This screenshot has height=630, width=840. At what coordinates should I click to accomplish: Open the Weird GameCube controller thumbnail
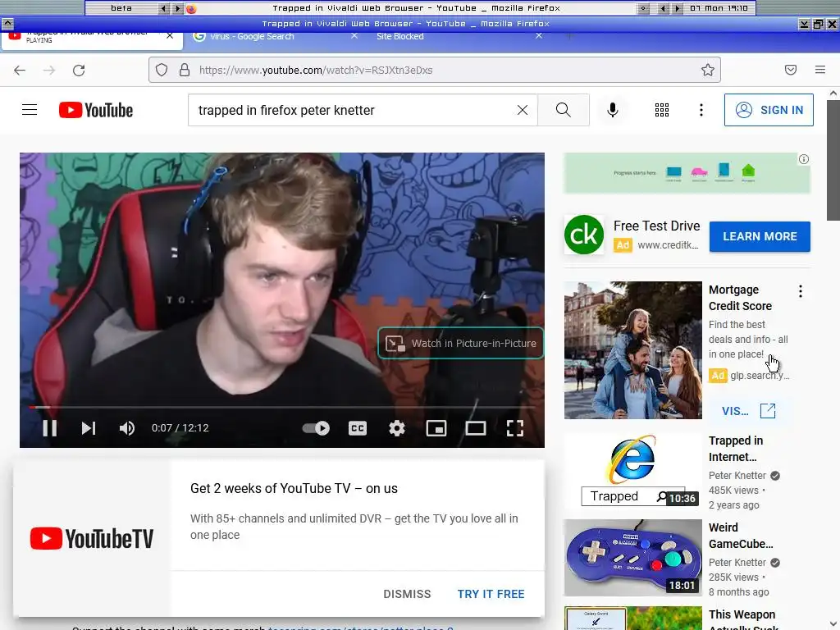click(632, 558)
